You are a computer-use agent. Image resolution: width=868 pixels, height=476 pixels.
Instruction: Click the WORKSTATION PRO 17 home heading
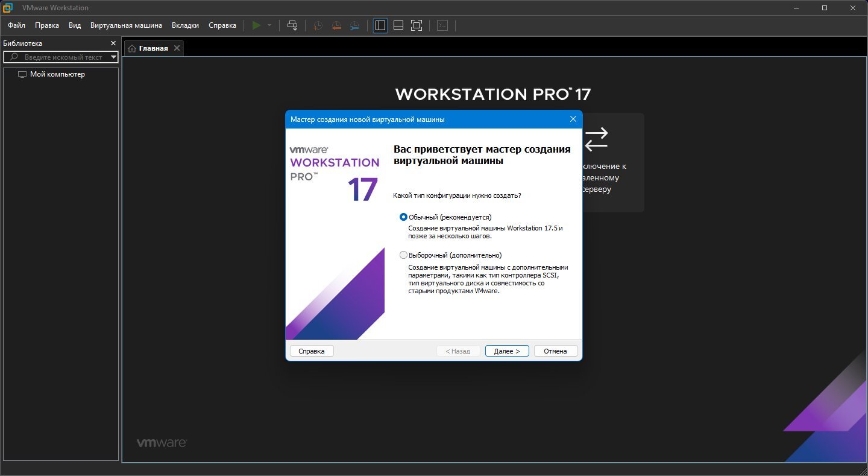[x=493, y=94]
